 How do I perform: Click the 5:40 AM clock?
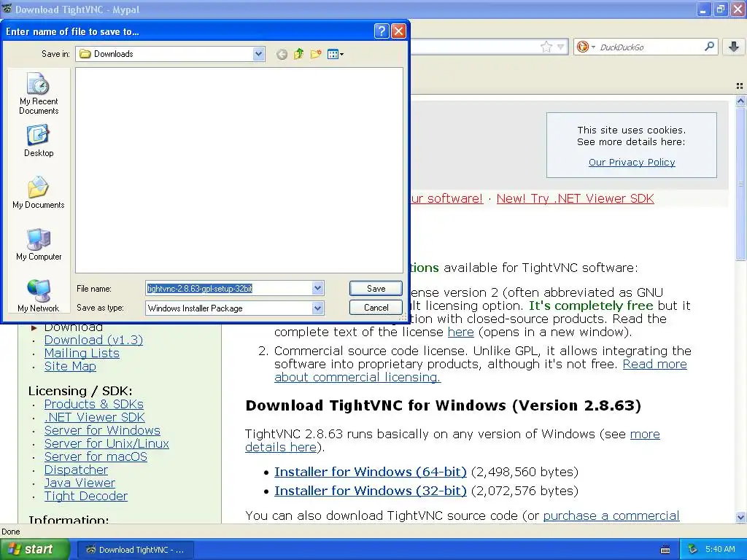720,549
